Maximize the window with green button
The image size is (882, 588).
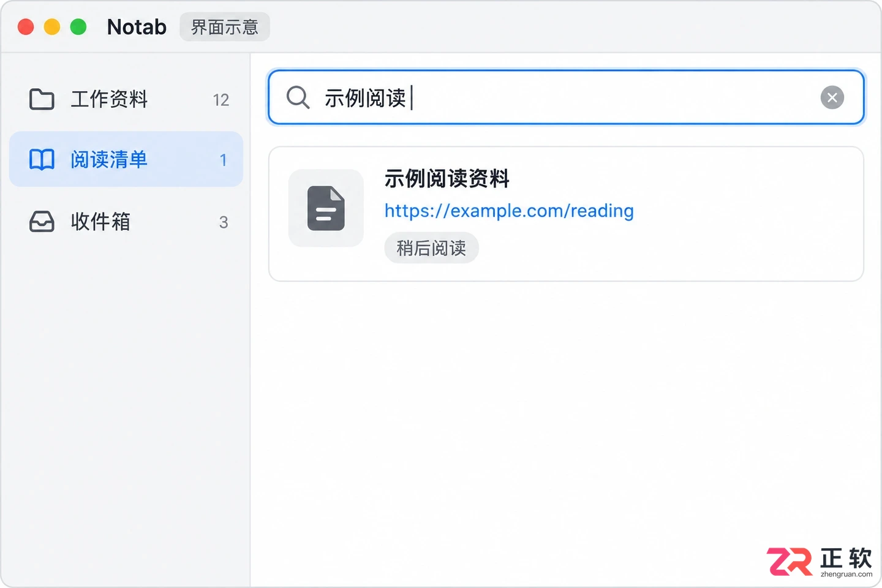[78, 27]
